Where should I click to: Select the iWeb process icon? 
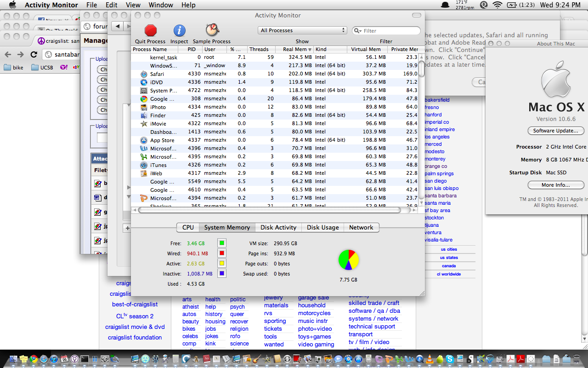[x=144, y=173]
